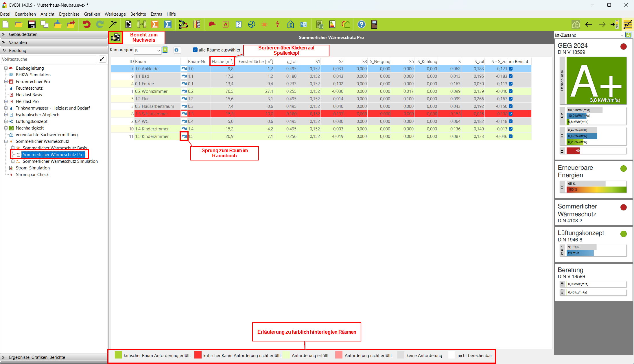Click the save project floppy disk icon
Viewport: 634px width, 364px height.
(x=32, y=25)
